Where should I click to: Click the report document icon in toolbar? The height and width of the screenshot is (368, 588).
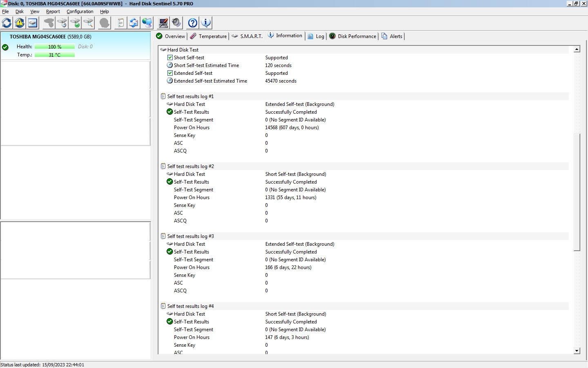tap(120, 23)
